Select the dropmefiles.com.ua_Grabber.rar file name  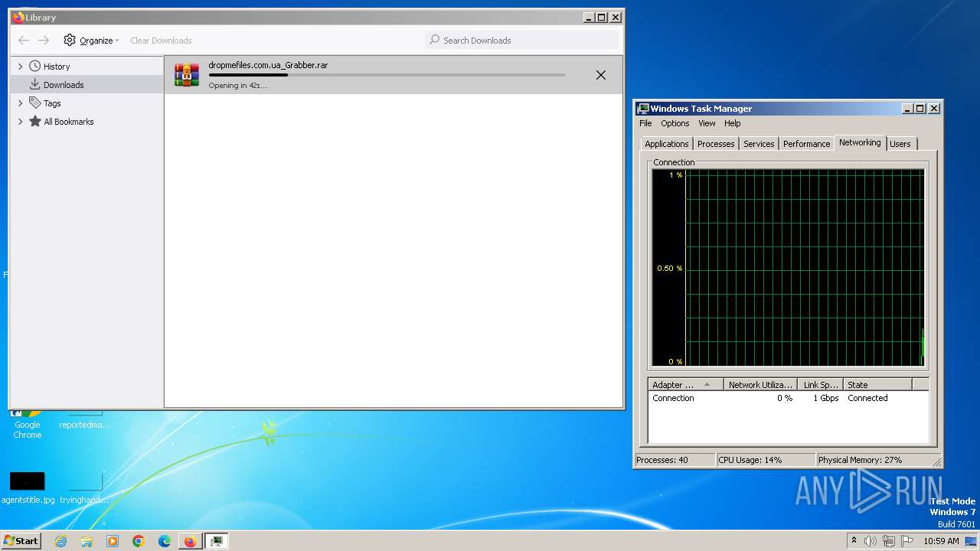point(268,65)
